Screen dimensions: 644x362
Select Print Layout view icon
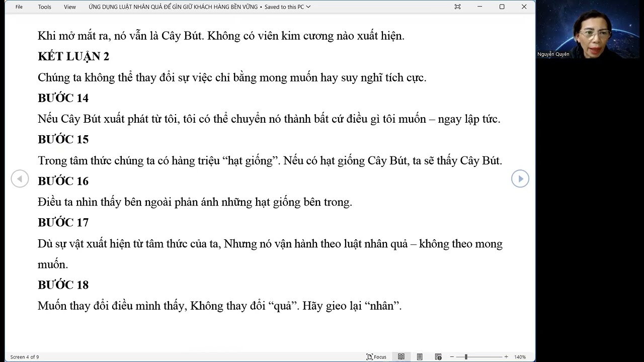click(x=420, y=357)
